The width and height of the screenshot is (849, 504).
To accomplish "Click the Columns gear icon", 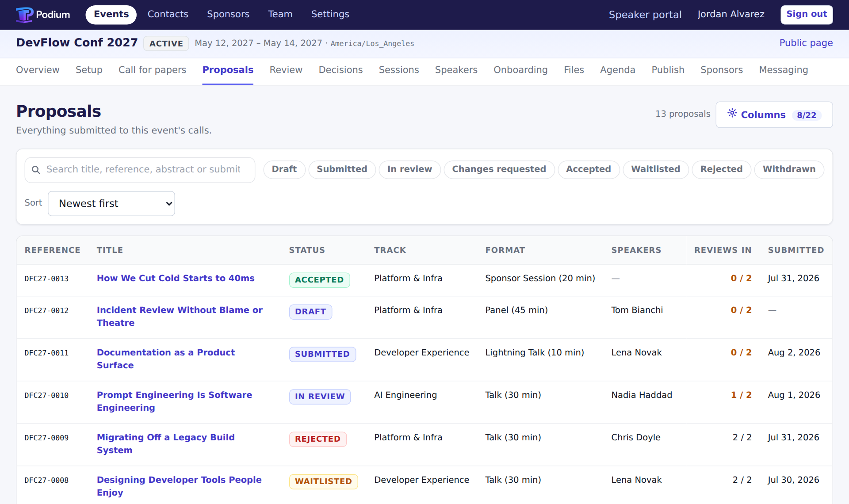I will pos(732,113).
